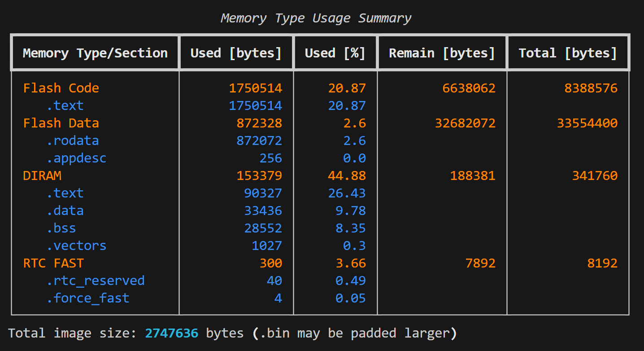Click the DIRAM used percentage 44.88
644x351 pixels.
click(347, 175)
